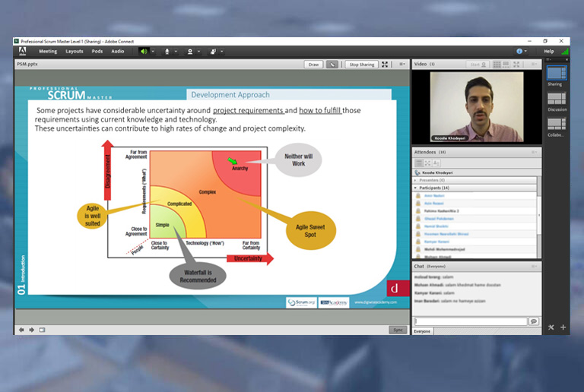The width and height of the screenshot is (584, 392).
Task: Close the layout bar
Action: click(x=567, y=59)
